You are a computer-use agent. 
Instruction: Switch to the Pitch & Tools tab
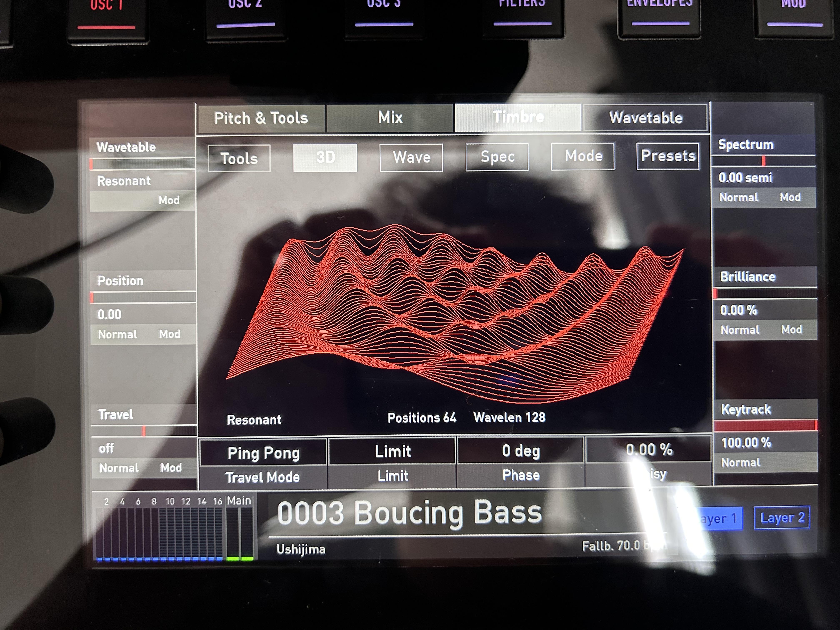click(261, 119)
